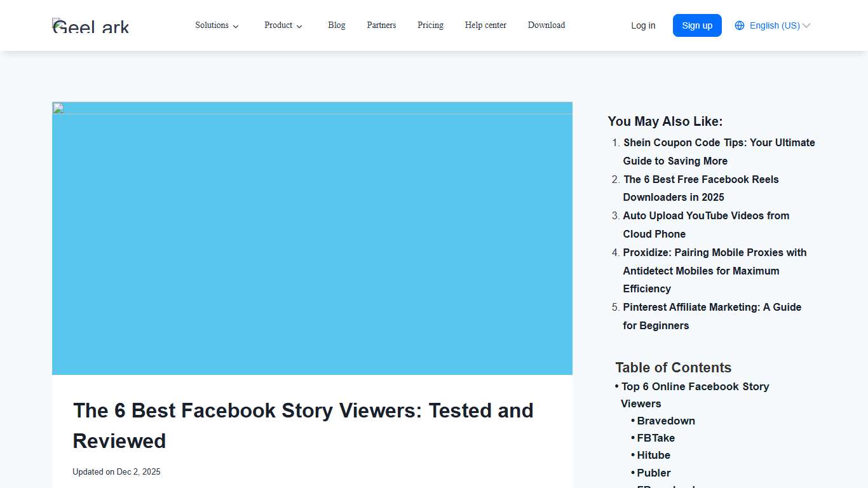Open the Shein Coupon Code Tips article

click(719, 151)
